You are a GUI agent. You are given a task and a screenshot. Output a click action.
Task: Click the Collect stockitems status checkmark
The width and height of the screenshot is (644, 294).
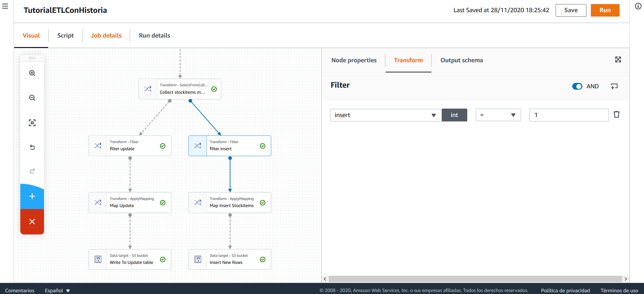point(214,89)
